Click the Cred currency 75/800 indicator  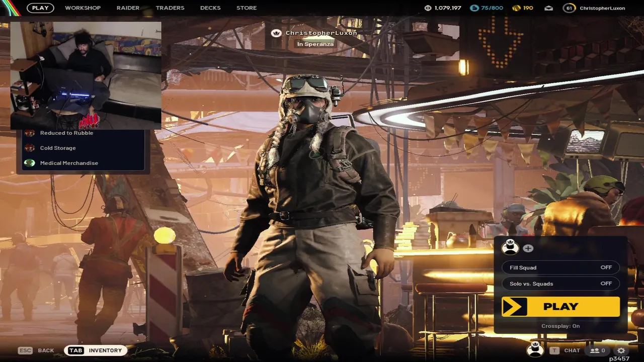(x=486, y=8)
